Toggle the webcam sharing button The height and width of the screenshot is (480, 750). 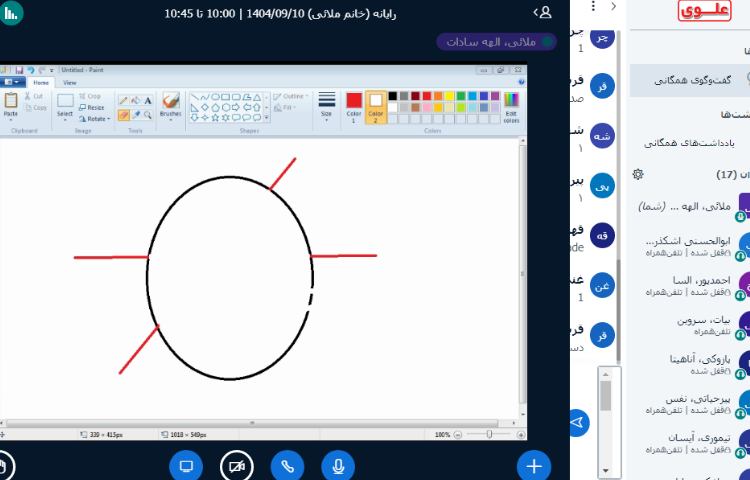tap(237, 466)
